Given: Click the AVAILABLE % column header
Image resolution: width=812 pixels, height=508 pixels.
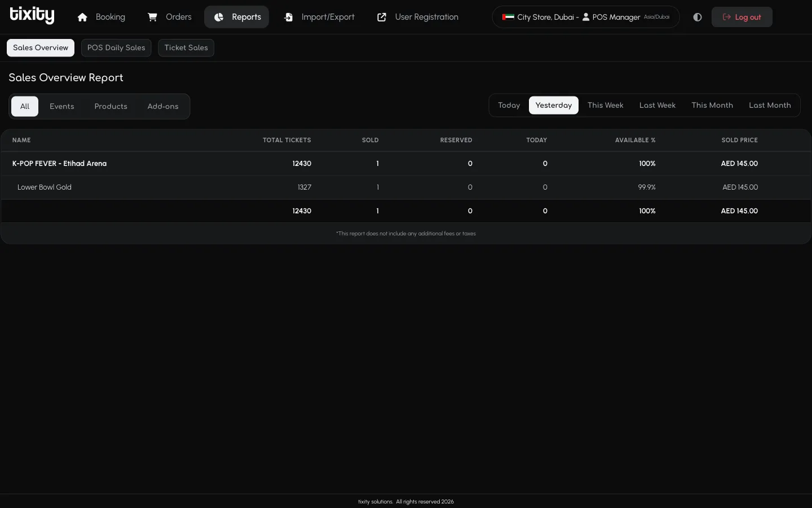Looking at the screenshot, I should tap(635, 140).
